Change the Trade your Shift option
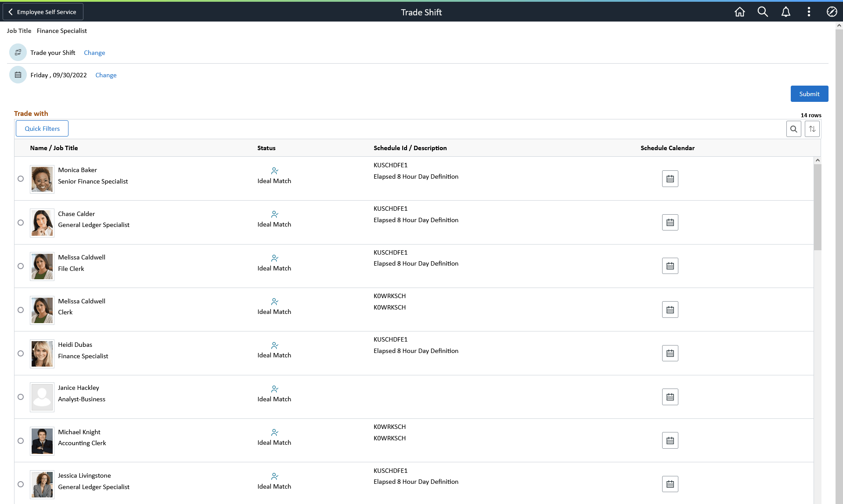The width and height of the screenshot is (843, 504). 94,53
